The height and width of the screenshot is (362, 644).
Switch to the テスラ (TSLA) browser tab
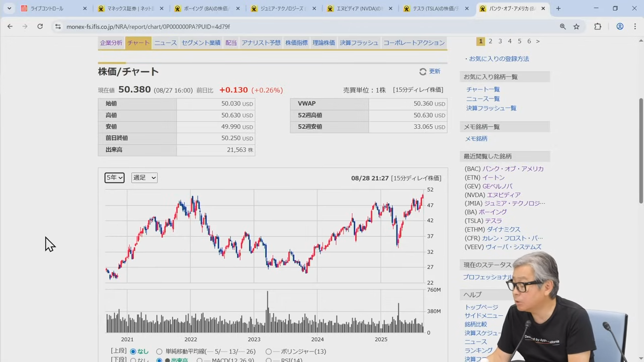(435, 9)
